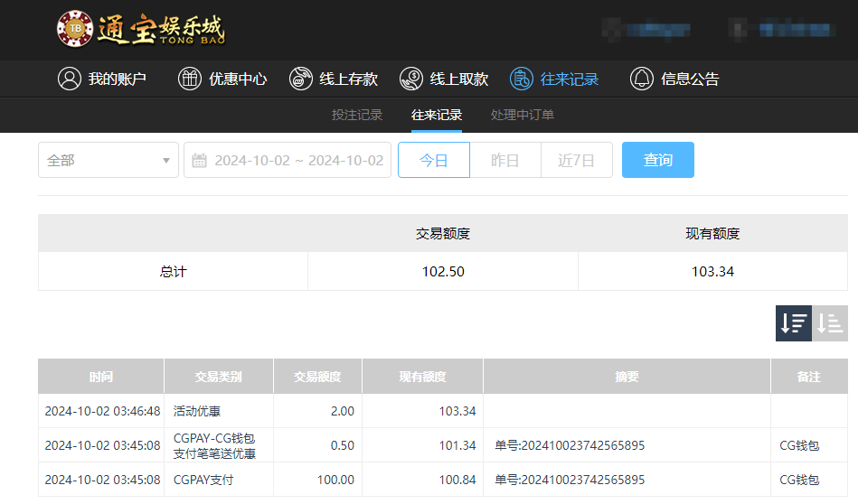Switch to the 投注记录 tab
This screenshot has height=504, width=858.
357,115
